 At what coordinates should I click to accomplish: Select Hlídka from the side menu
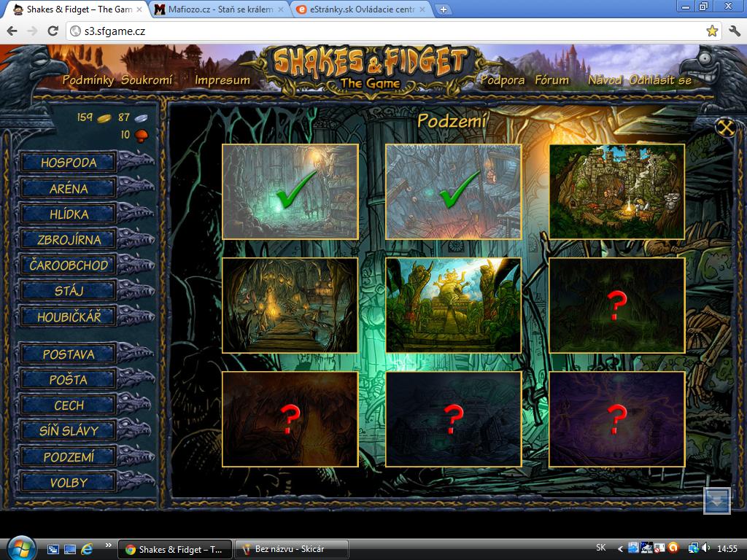(x=68, y=214)
